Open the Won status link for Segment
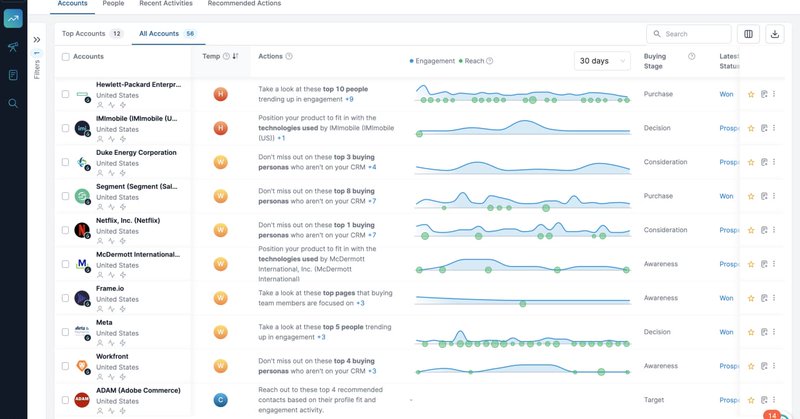This screenshot has width=800, height=419. (726, 196)
